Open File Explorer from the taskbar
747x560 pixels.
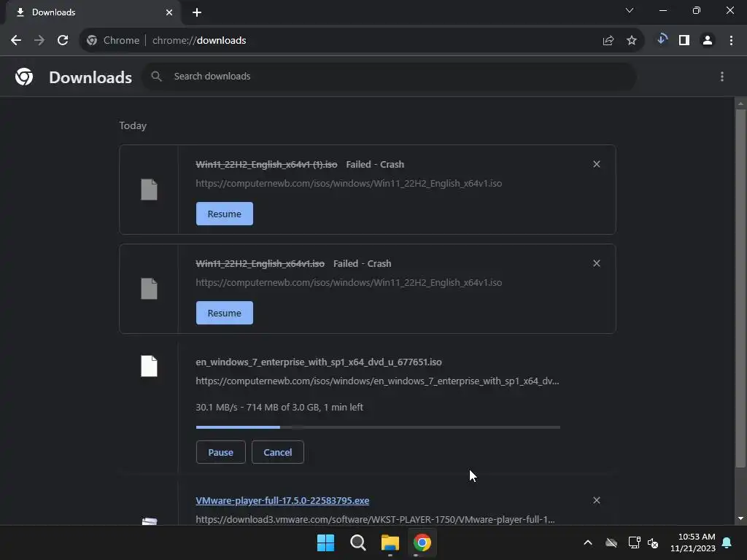click(390, 542)
